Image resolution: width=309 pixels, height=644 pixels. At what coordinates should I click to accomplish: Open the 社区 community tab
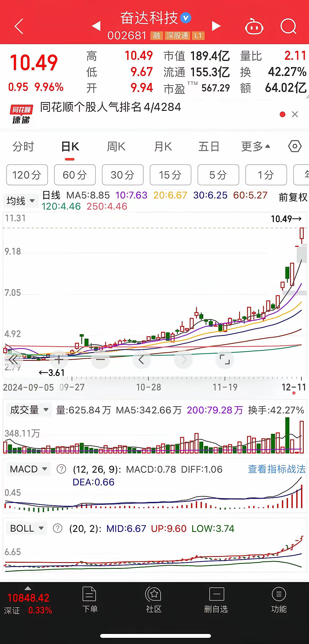point(154,600)
